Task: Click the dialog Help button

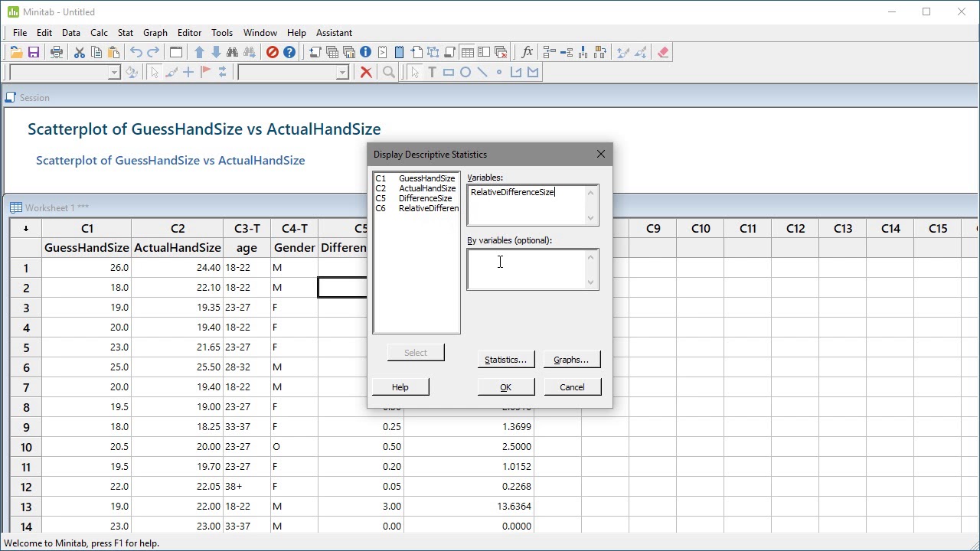Action: tap(400, 387)
